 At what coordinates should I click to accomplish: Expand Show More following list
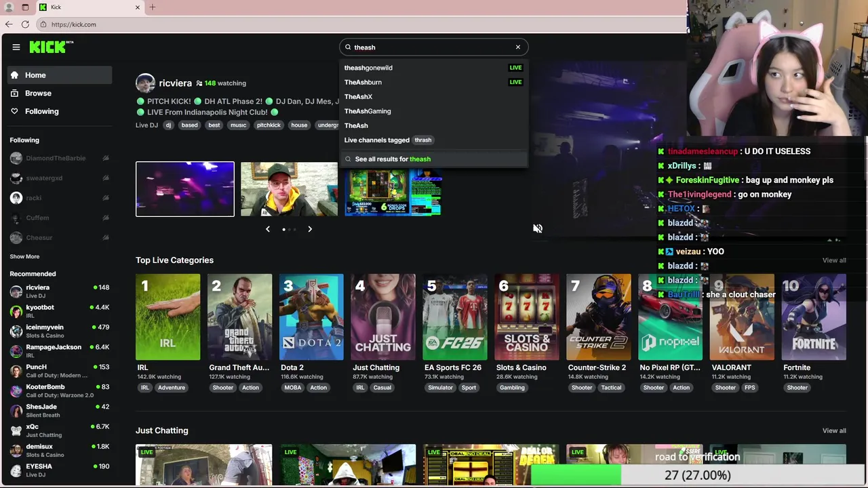point(24,256)
